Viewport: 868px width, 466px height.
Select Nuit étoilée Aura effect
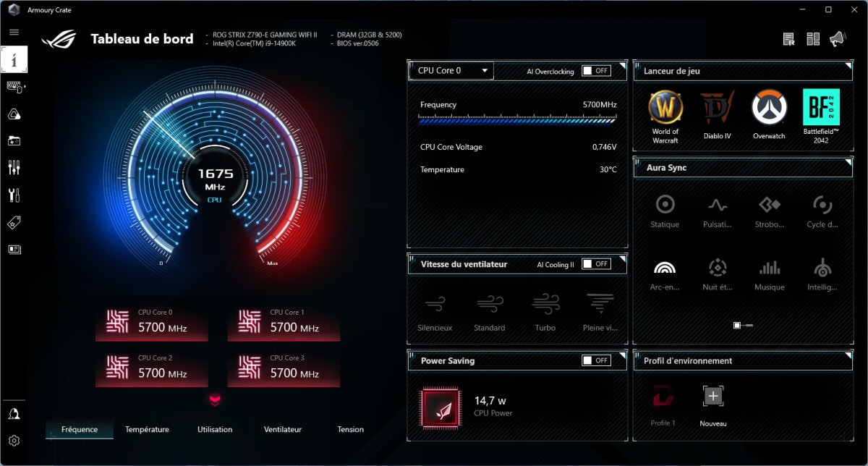(x=717, y=275)
